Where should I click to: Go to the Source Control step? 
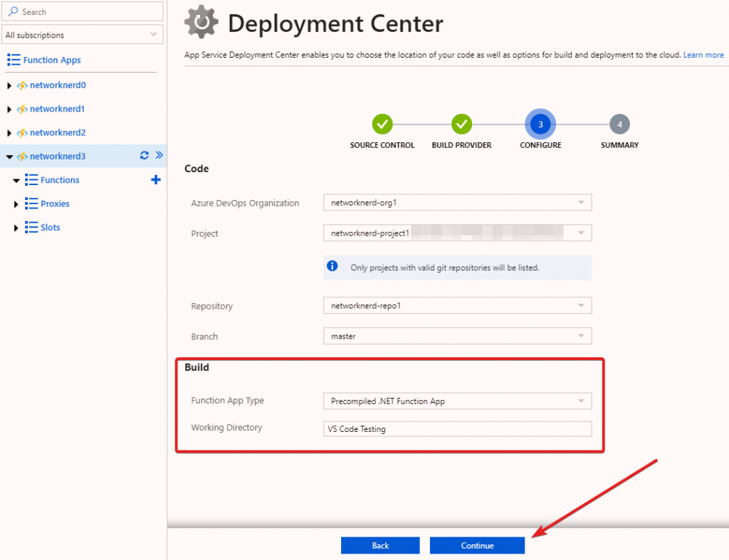pyautogui.click(x=382, y=124)
